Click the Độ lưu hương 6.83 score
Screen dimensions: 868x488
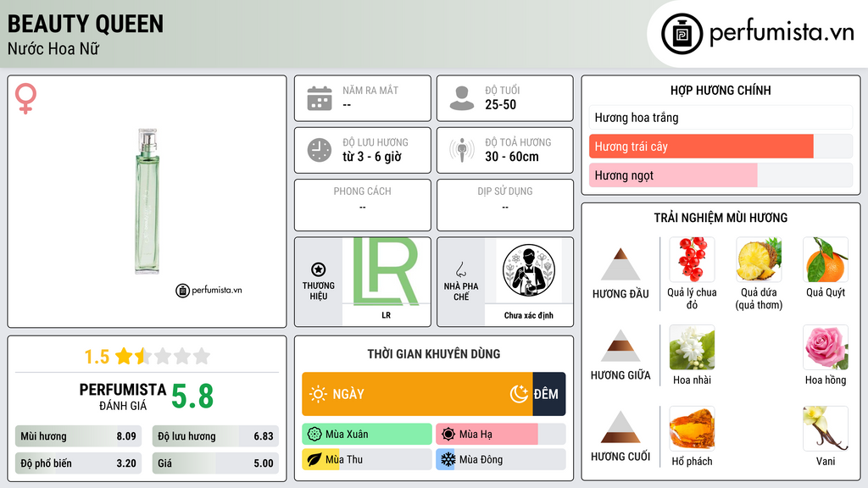(215, 436)
